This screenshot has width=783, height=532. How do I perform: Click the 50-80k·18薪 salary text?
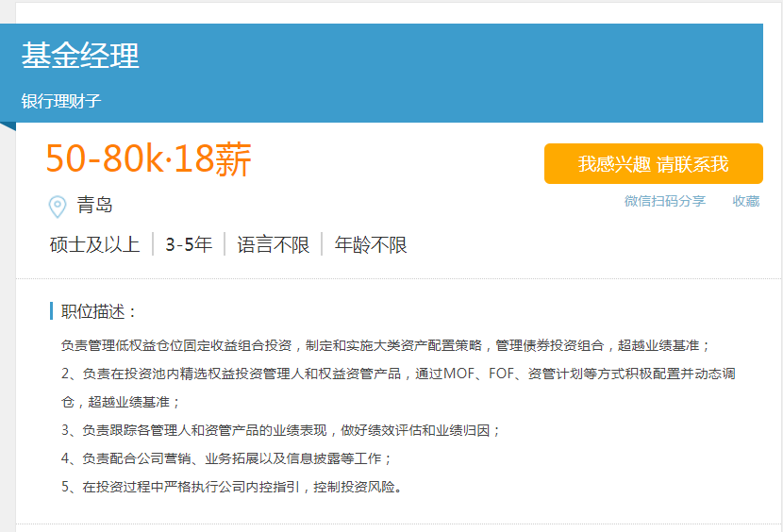pyautogui.click(x=148, y=158)
